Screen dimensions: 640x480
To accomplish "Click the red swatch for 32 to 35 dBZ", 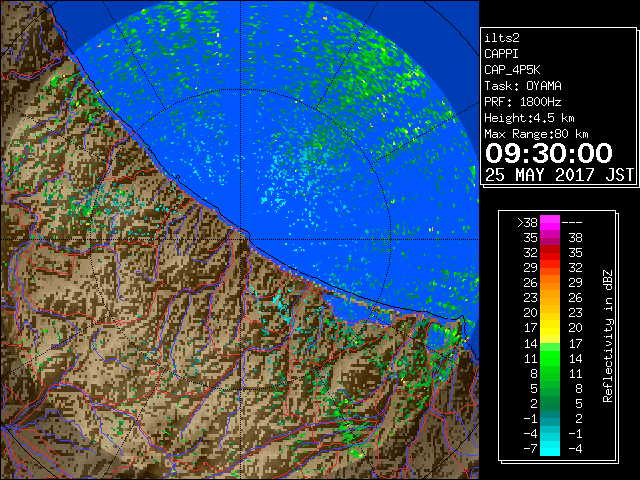I will tap(550, 253).
